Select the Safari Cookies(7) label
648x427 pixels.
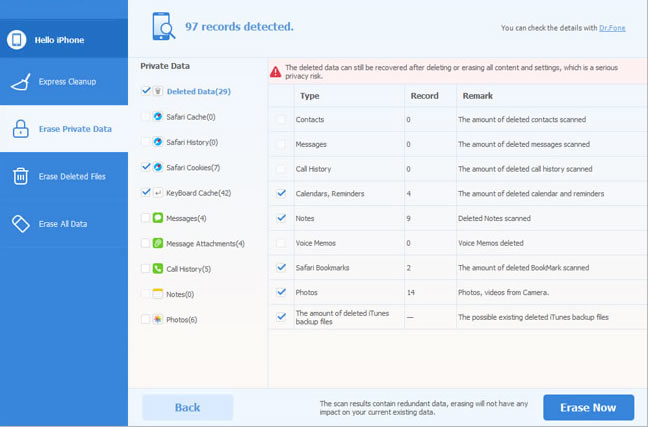(x=193, y=167)
